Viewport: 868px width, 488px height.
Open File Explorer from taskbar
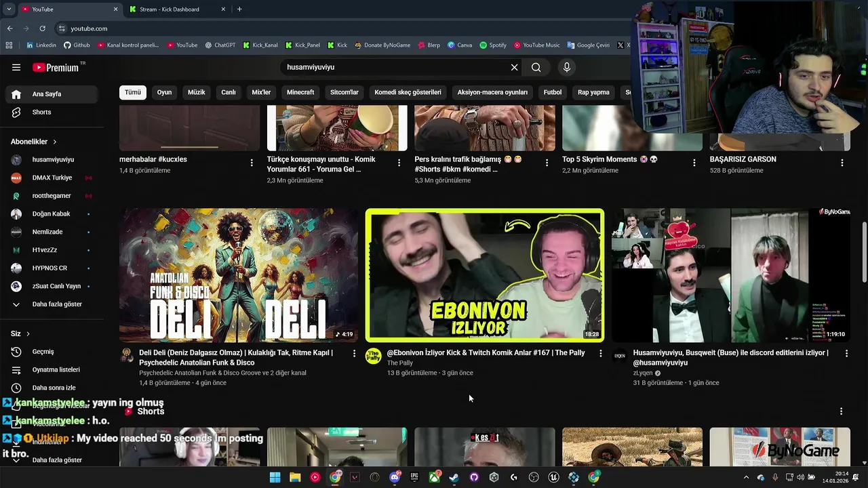pos(295,477)
